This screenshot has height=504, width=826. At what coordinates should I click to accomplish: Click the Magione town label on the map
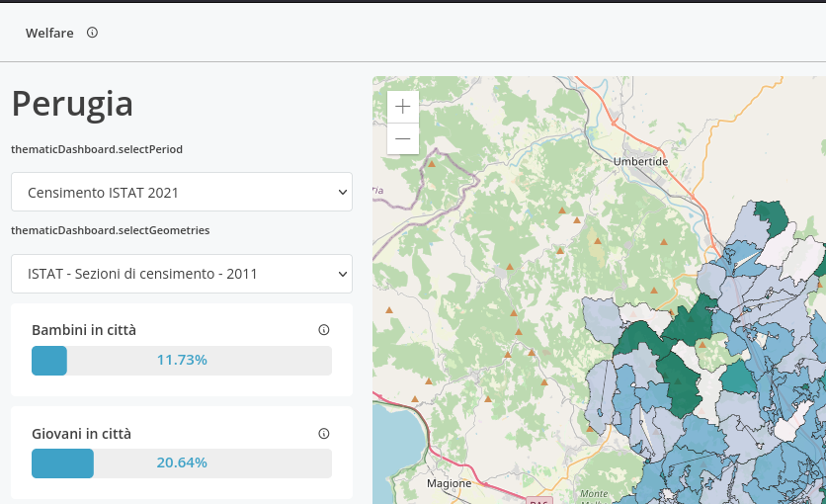450,484
